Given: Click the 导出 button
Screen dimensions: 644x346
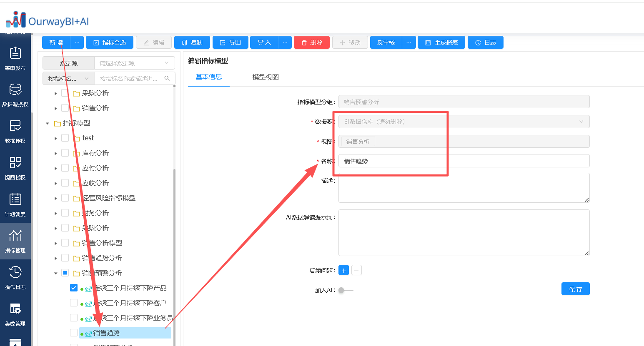Looking at the screenshot, I should tap(231, 42).
